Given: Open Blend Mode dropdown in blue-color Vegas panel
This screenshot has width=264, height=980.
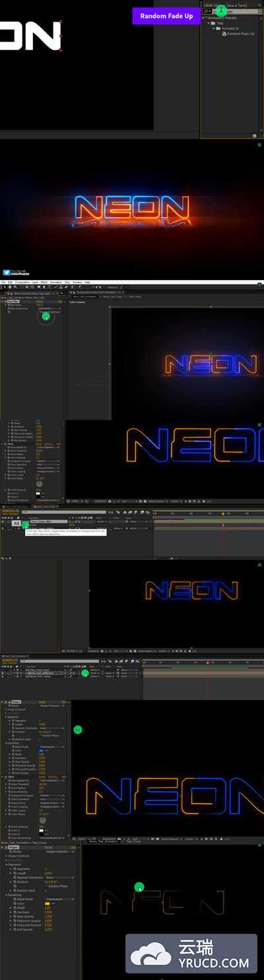Looking at the screenshot, I should (x=52, y=747).
